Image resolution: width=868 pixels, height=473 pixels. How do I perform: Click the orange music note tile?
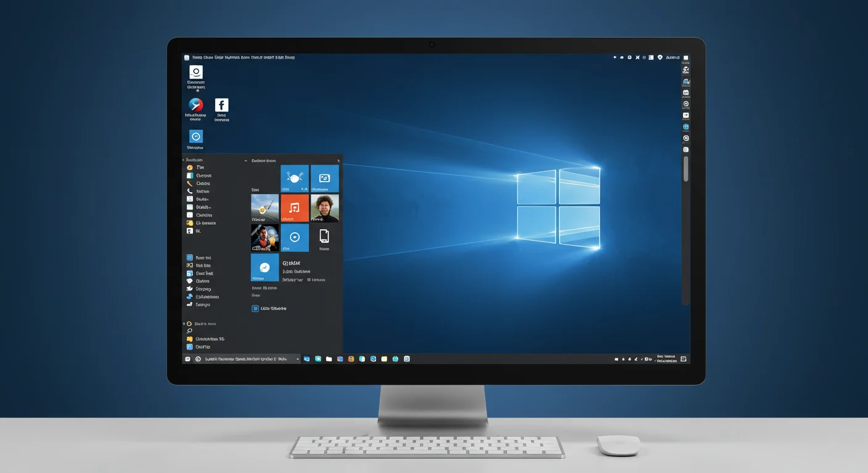pyautogui.click(x=295, y=208)
